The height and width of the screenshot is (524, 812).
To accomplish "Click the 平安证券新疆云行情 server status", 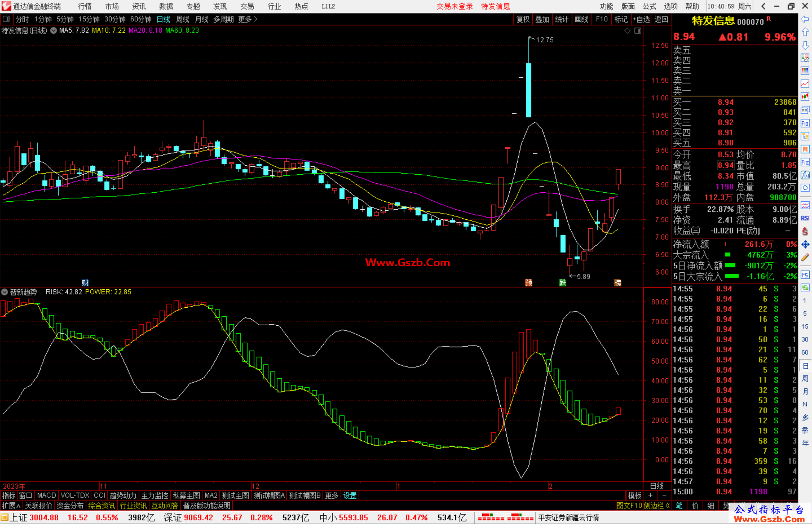I will tap(568, 517).
